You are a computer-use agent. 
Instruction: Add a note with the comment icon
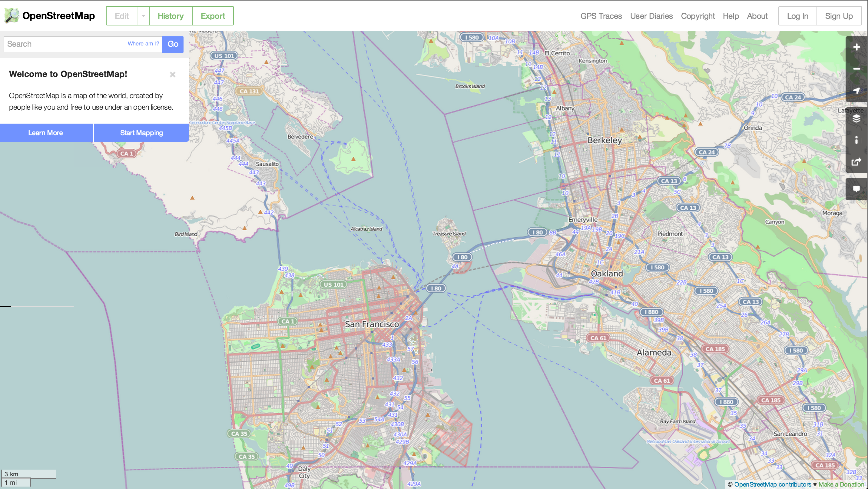tap(856, 189)
